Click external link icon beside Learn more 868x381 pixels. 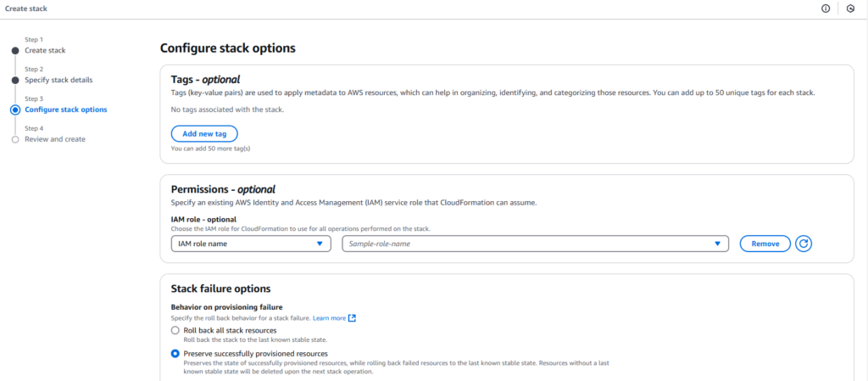(x=353, y=318)
